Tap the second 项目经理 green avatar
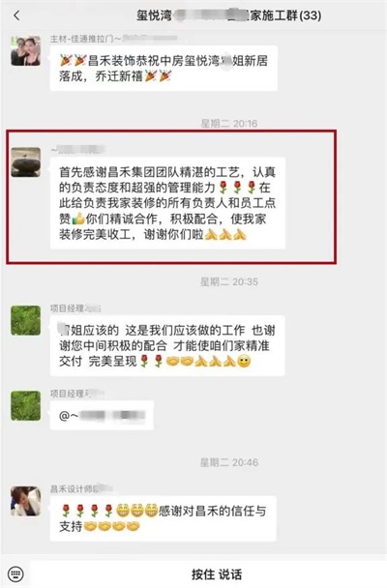 pos(25,405)
